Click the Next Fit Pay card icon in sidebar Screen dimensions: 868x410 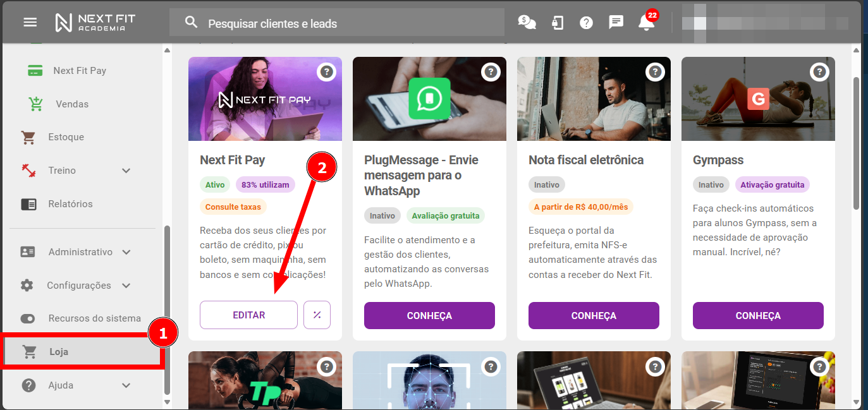(x=35, y=70)
